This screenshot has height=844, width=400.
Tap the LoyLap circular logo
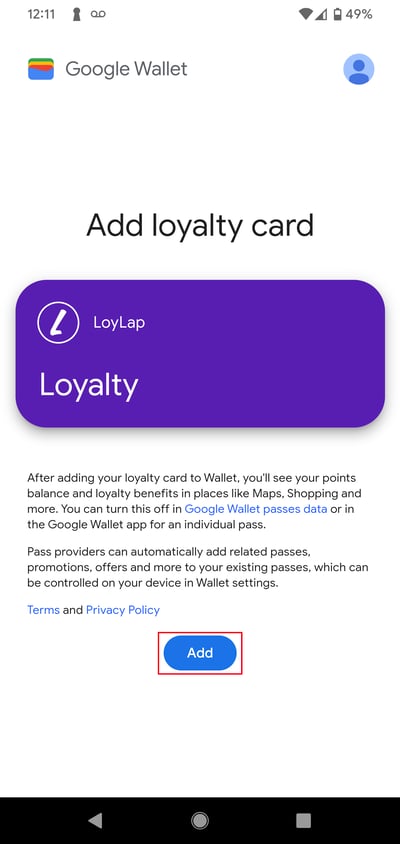pos(58,322)
